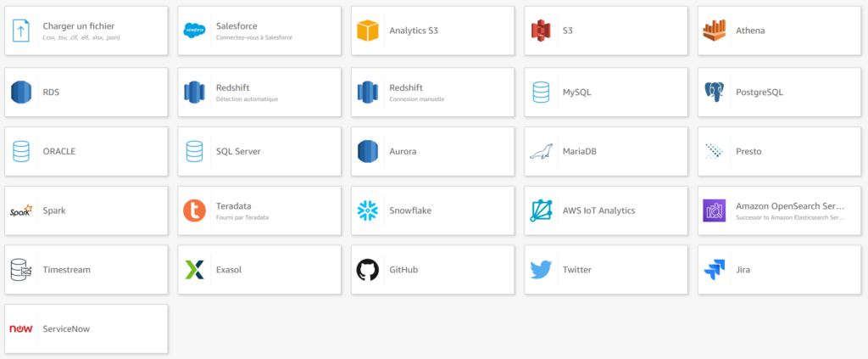Click the red ServiceNow logo

click(21, 329)
